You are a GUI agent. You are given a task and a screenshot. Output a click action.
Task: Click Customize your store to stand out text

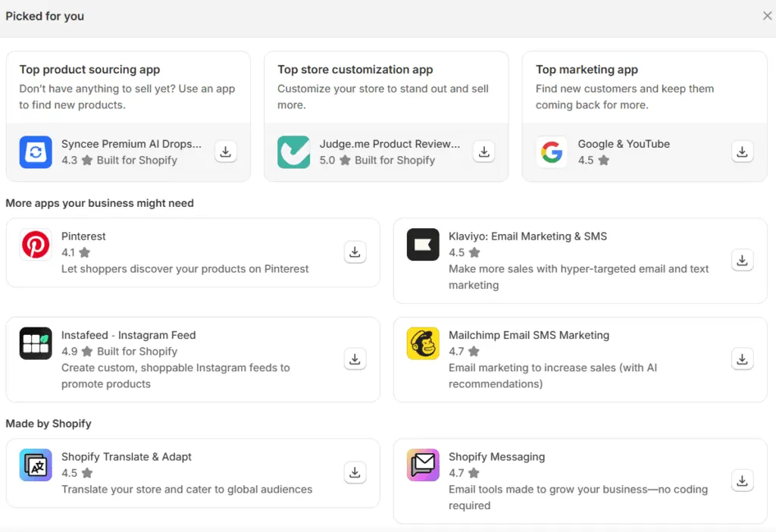pyautogui.click(x=383, y=96)
